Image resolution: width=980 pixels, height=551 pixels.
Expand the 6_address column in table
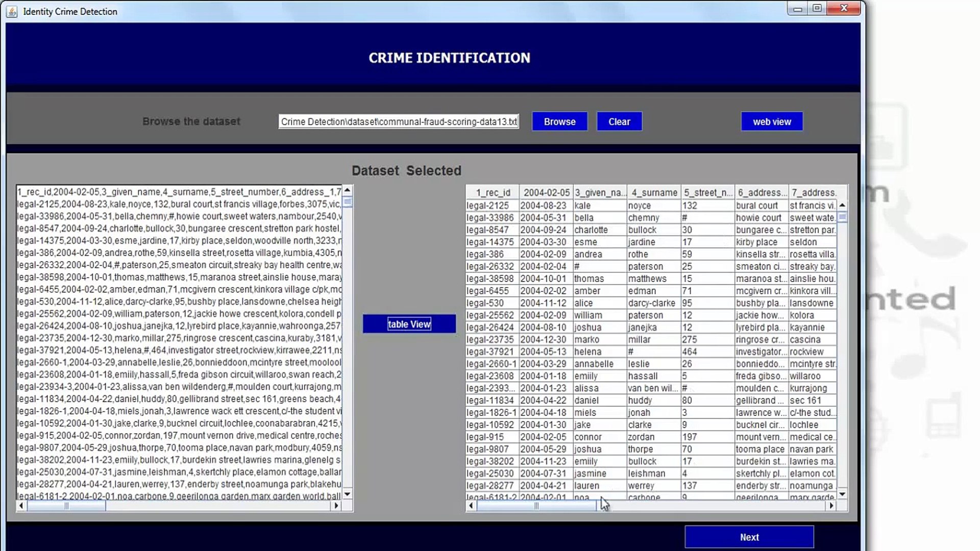tap(788, 193)
